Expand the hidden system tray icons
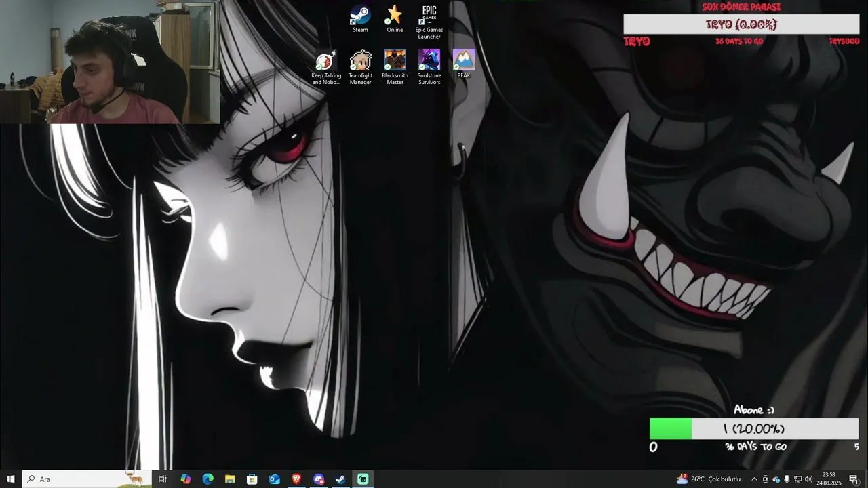868x488 pixels. pos(754,479)
